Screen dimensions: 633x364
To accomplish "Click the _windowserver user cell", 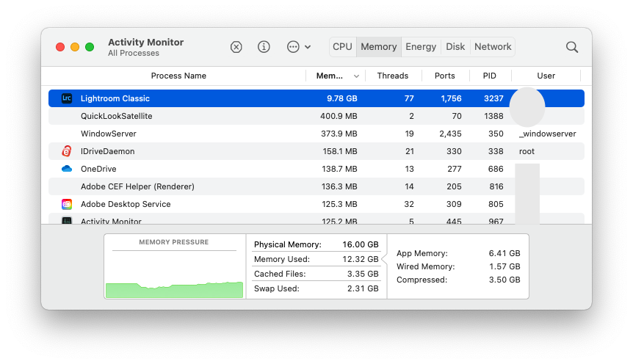I will coord(547,134).
